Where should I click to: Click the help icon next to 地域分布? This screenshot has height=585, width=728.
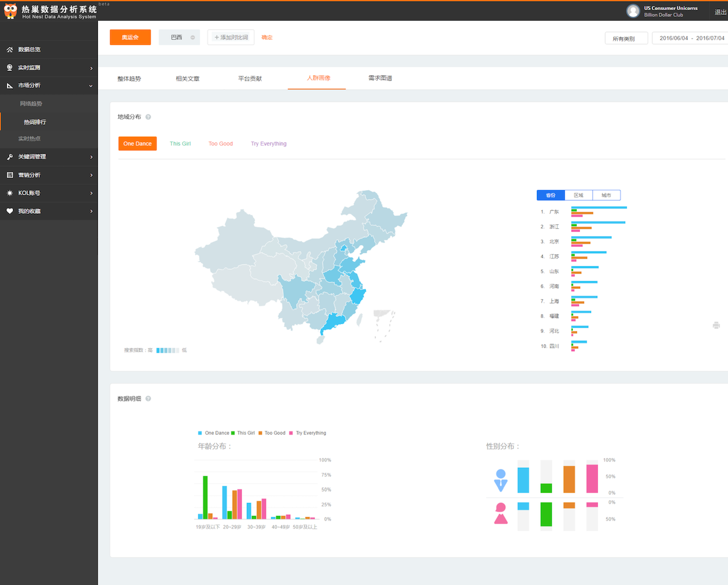point(148,117)
